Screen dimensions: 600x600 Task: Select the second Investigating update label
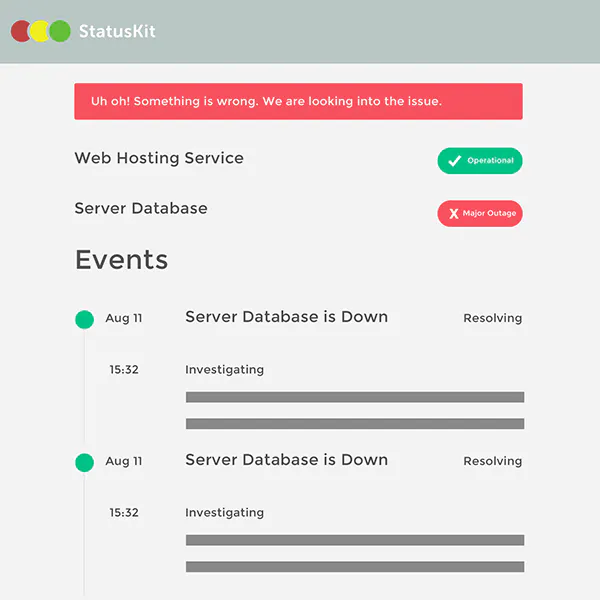click(225, 513)
